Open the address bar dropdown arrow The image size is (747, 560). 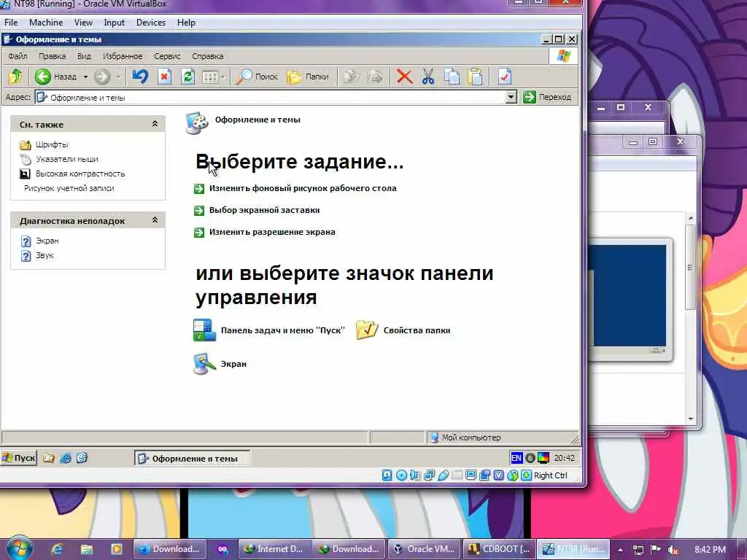coord(511,97)
